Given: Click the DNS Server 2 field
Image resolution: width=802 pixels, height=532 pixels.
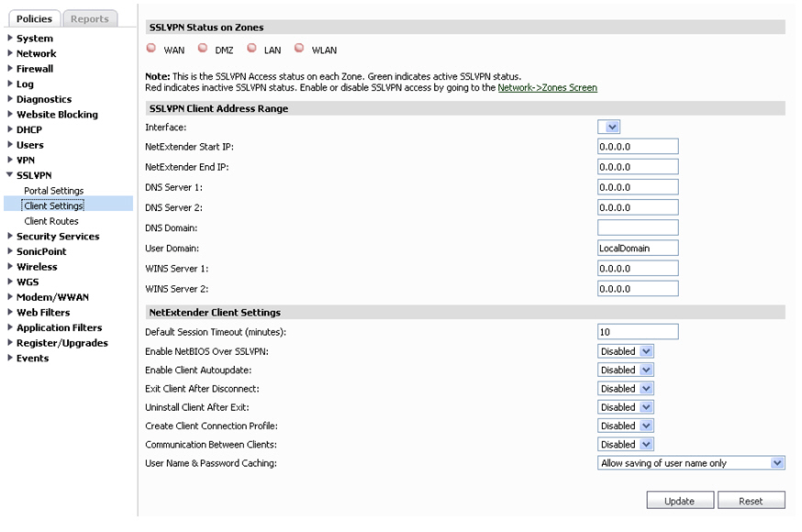Looking at the screenshot, I should coord(638,207).
